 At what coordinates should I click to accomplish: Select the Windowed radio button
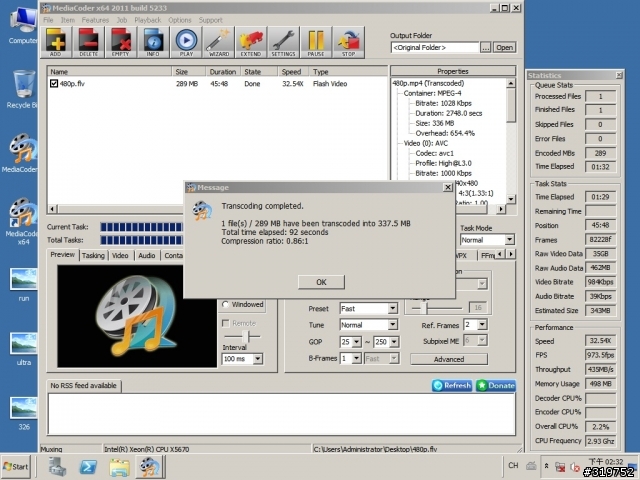pyautogui.click(x=225, y=304)
